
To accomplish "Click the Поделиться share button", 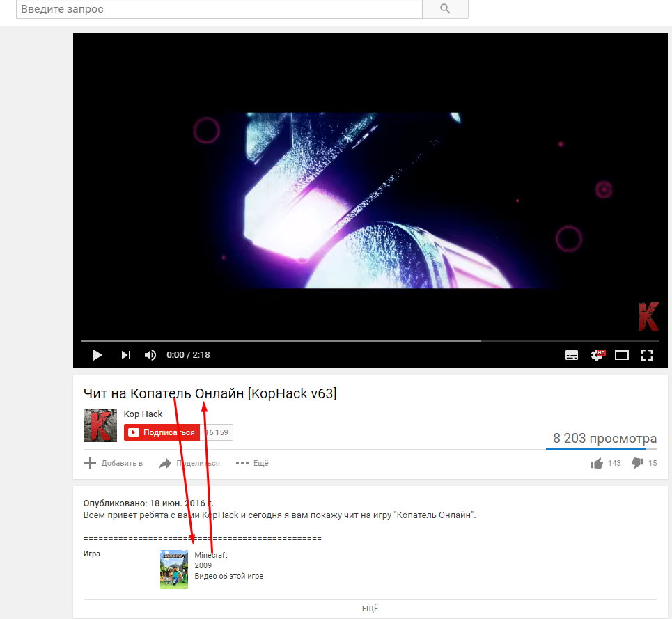I will tap(189, 463).
